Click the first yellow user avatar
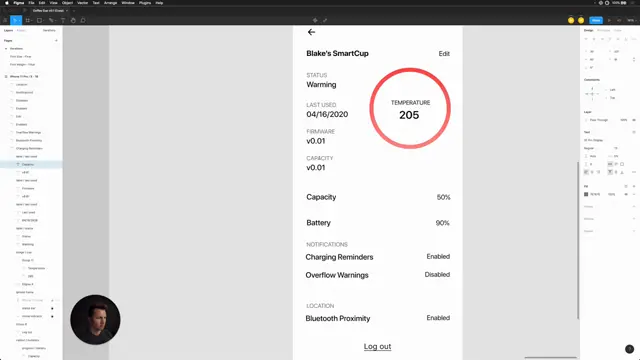Viewport: 640px width, 360px height. pyautogui.click(x=571, y=20)
